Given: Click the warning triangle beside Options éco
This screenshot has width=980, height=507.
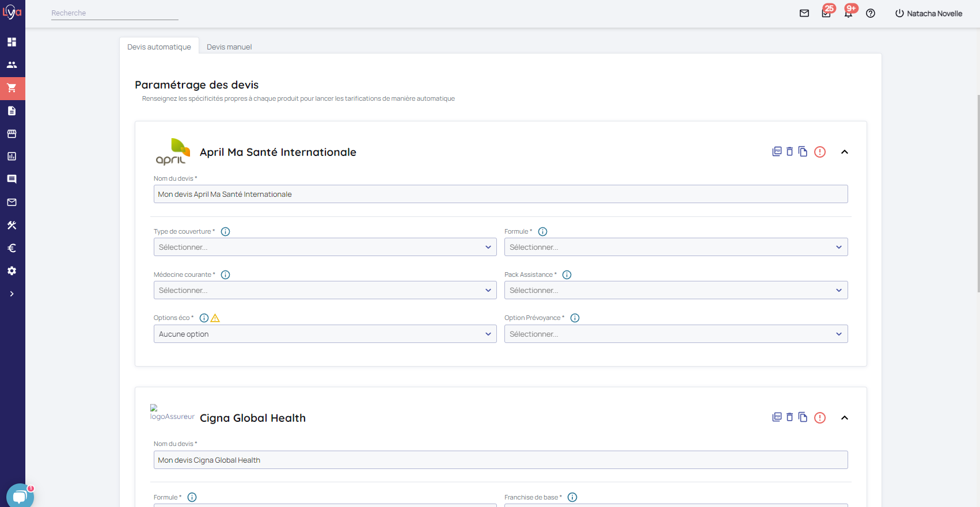Looking at the screenshot, I should point(215,318).
